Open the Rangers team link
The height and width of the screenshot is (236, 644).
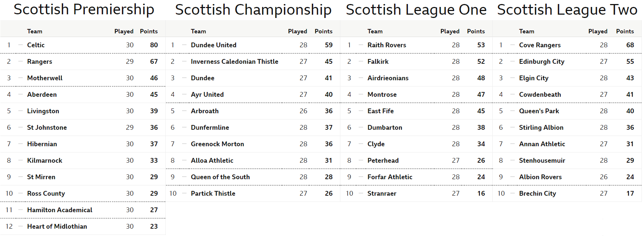(x=39, y=62)
